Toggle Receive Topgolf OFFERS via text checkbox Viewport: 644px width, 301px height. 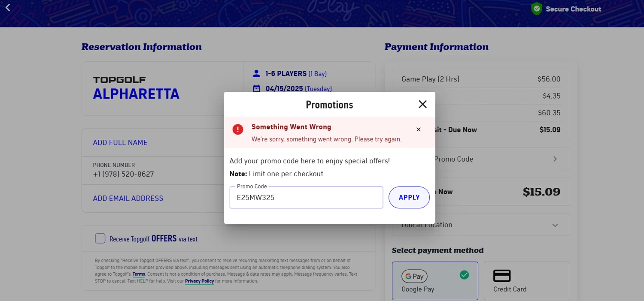click(x=100, y=238)
